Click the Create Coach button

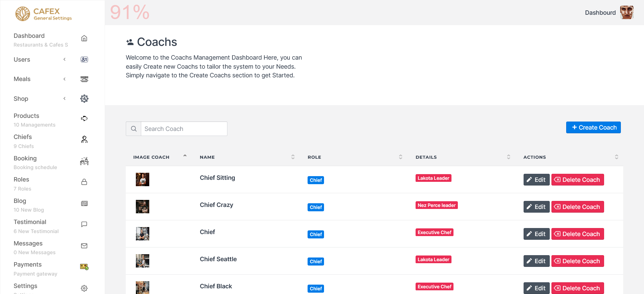(593, 128)
